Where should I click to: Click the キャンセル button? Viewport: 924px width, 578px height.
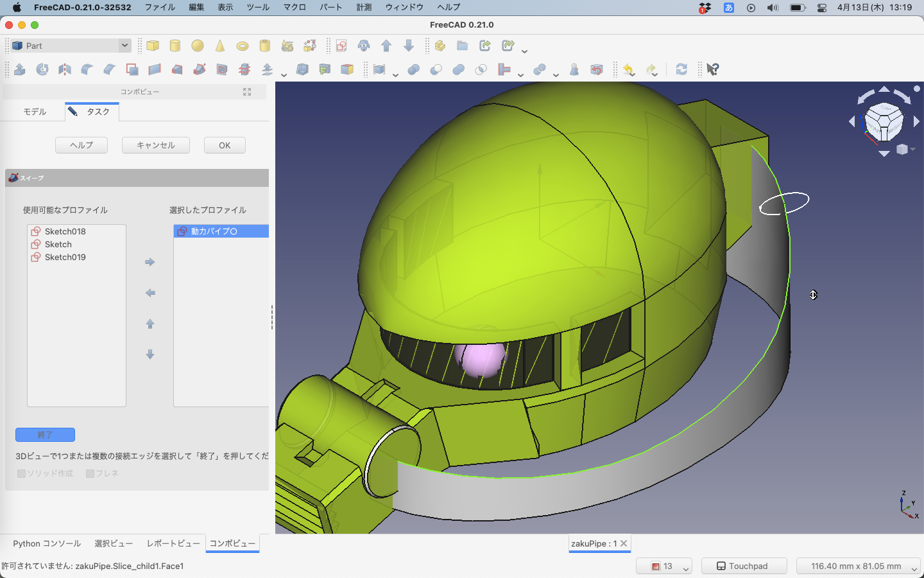(156, 145)
